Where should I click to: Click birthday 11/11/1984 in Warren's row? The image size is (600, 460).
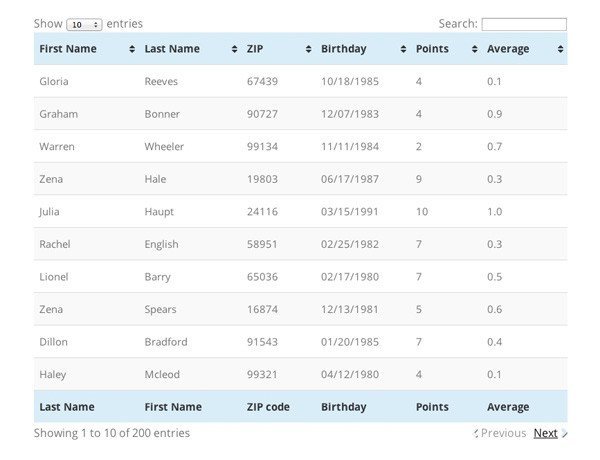click(349, 147)
